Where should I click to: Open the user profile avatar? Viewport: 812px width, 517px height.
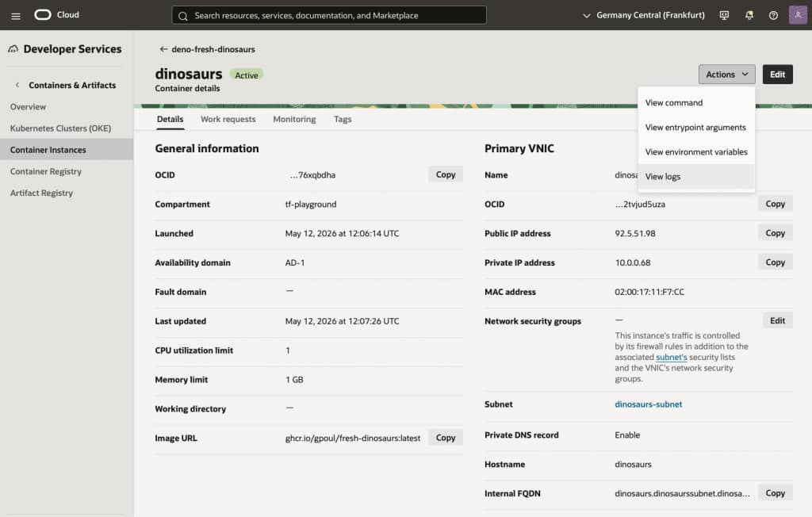coord(798,14)
